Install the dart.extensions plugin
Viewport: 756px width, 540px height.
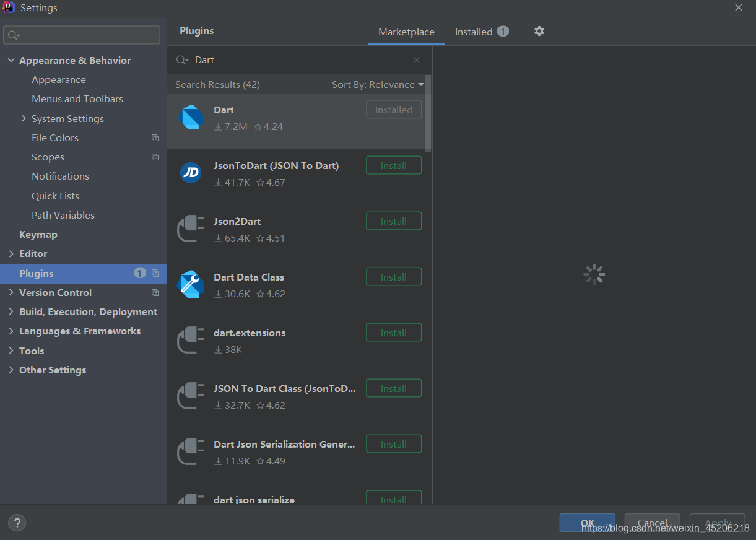[x=394, y=333]
